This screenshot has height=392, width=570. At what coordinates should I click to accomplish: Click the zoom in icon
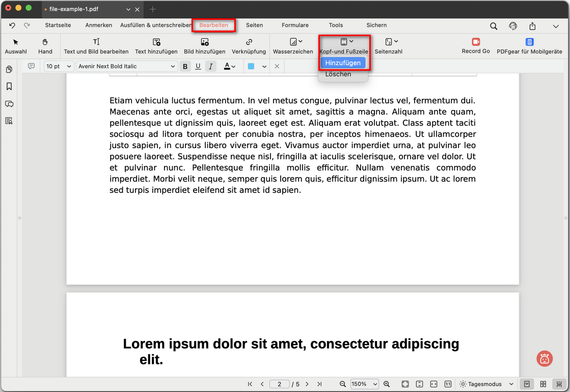pyautogui.click(x=387, y=384)
